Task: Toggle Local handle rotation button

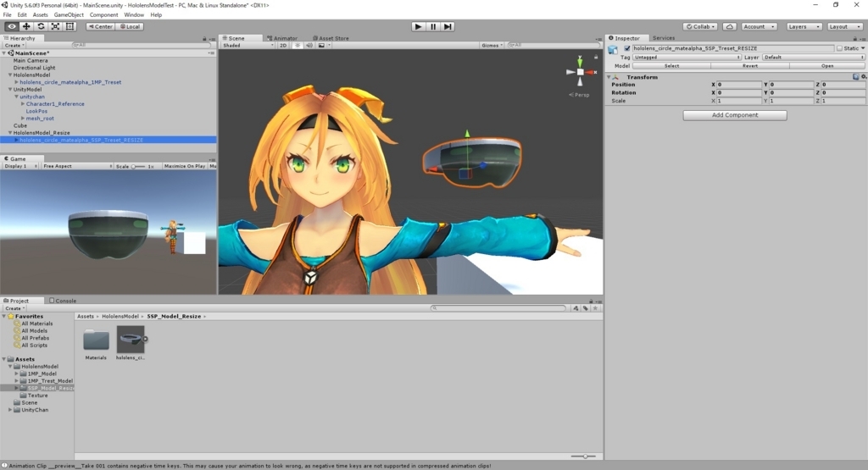Action: (130, 26)
